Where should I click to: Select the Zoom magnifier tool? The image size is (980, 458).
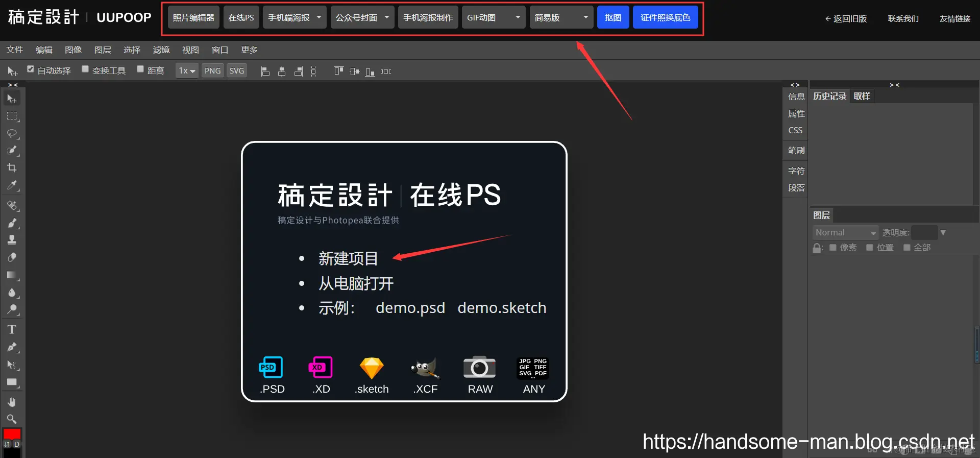[x=12, y=420]
